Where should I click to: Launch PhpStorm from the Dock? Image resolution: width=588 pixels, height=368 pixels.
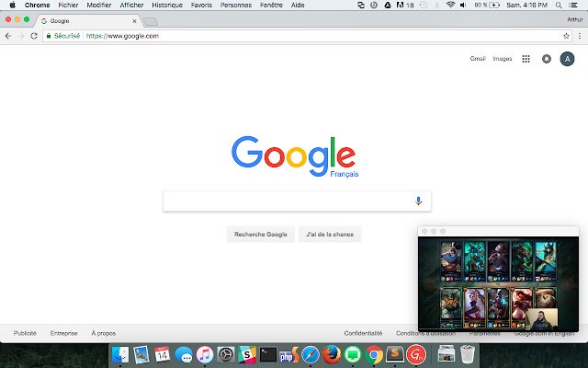[x=289, y=354]
